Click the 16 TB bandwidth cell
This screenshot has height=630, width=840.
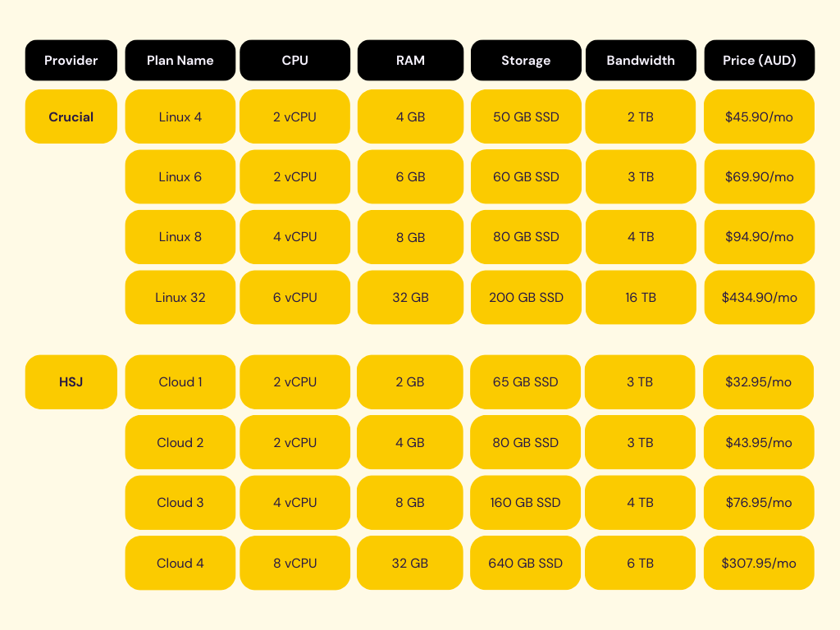pos(641,297)
